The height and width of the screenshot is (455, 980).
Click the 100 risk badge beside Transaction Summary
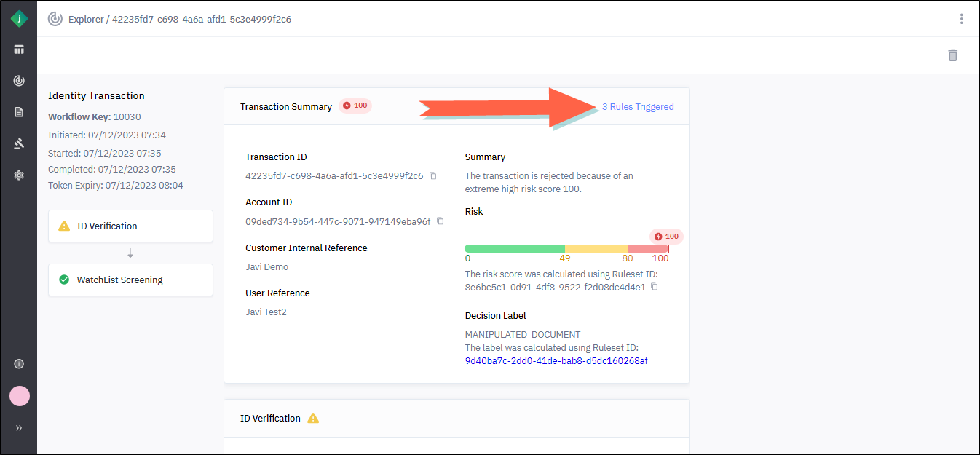click(355, 106)
